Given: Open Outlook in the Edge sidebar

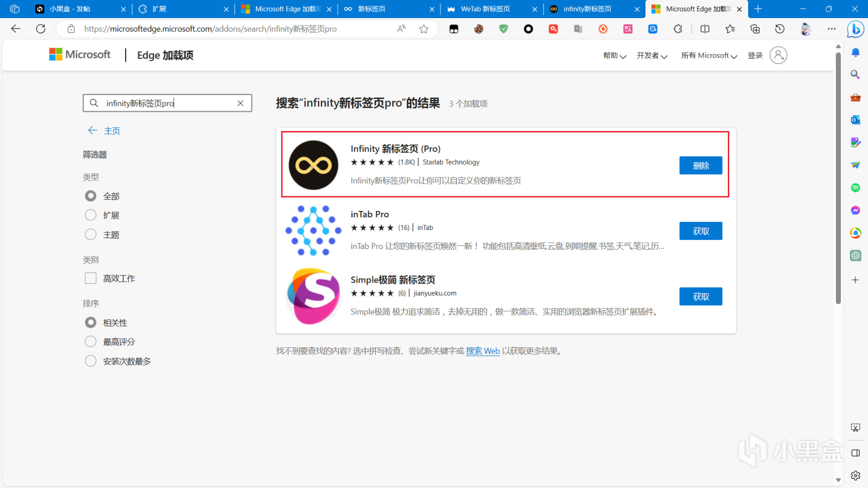Looking at the screenshot, I should (855, 120).
